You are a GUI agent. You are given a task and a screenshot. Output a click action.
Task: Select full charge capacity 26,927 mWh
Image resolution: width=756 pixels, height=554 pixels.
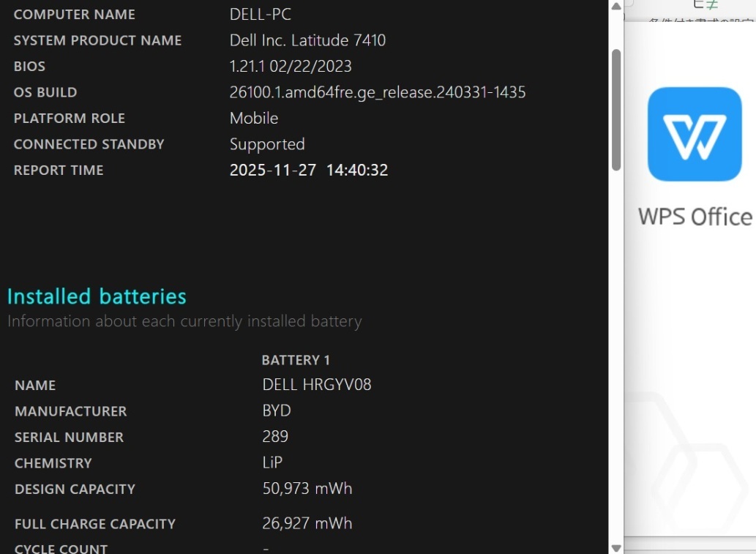click(307, 523)
